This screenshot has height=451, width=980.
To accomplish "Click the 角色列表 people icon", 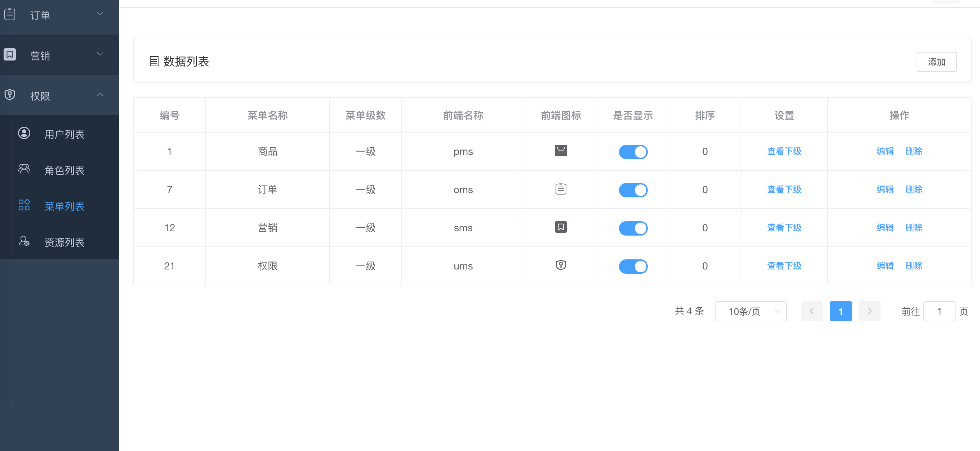I will [24, 169].
